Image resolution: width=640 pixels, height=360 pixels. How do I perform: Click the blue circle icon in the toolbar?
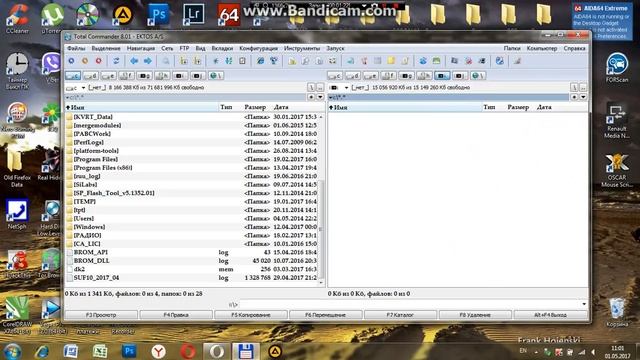(x=71, y=61)
